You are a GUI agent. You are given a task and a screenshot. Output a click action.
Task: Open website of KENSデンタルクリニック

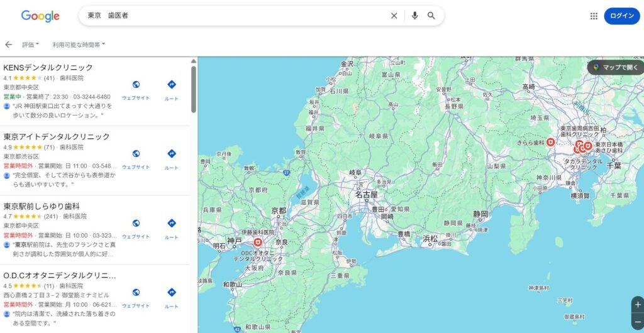coord(136,90)
